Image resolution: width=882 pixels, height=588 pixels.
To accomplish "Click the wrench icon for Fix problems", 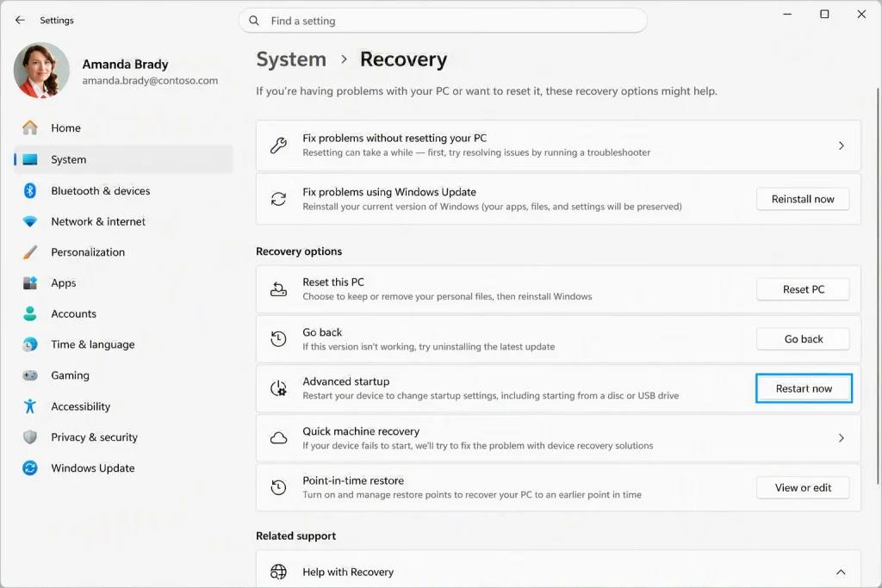I will [x=278, y=145].
